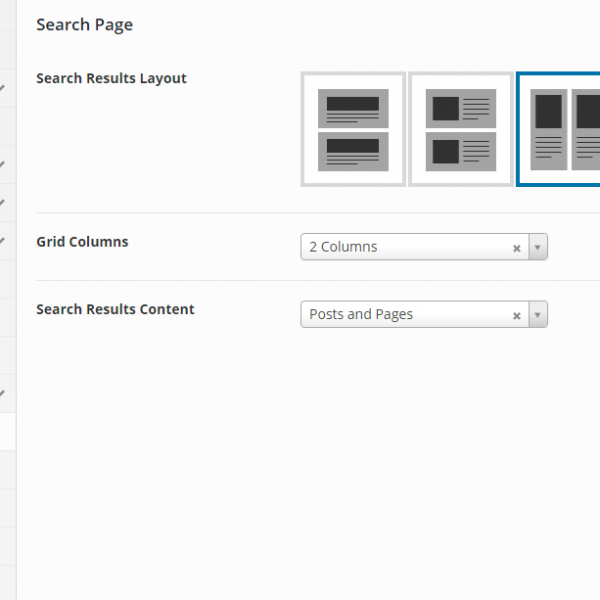Click the Search Results Layout label
600x600 pixels.
111,78
